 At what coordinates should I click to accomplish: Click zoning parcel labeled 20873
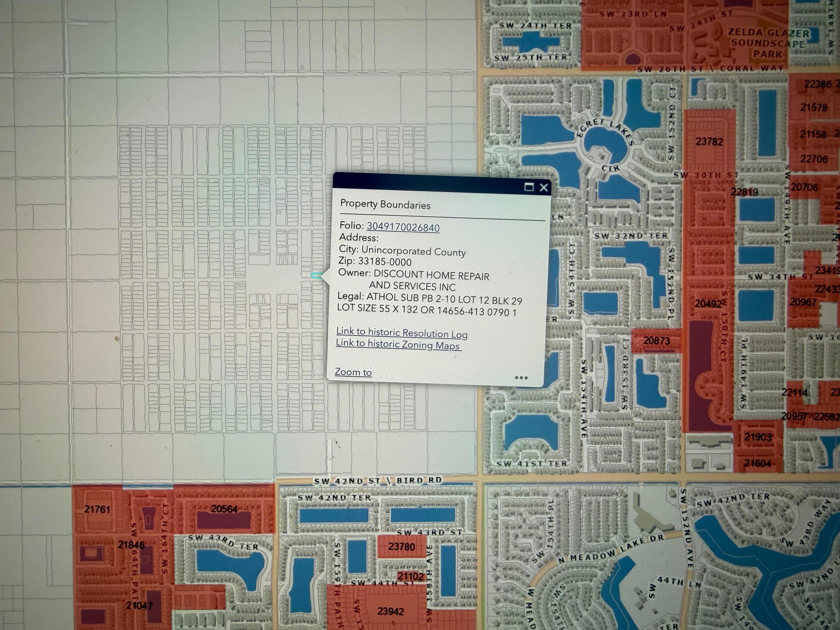pyautogui.click(x=656, y=341)
